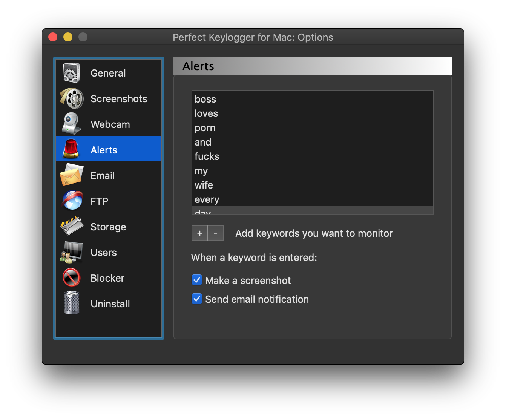The width and height of the screenshot is (506, 420).
Task: Select the keyword 'and' in the list
Action: point(312,142)
